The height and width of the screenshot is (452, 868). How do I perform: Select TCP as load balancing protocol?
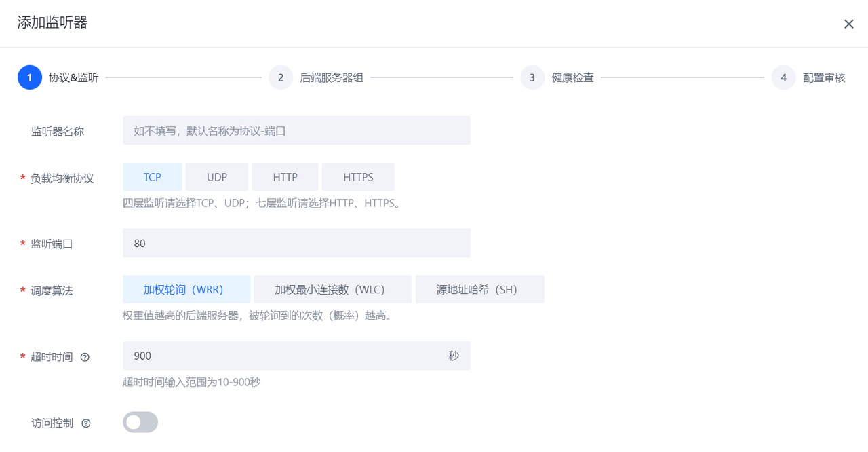tap(153, 177)
